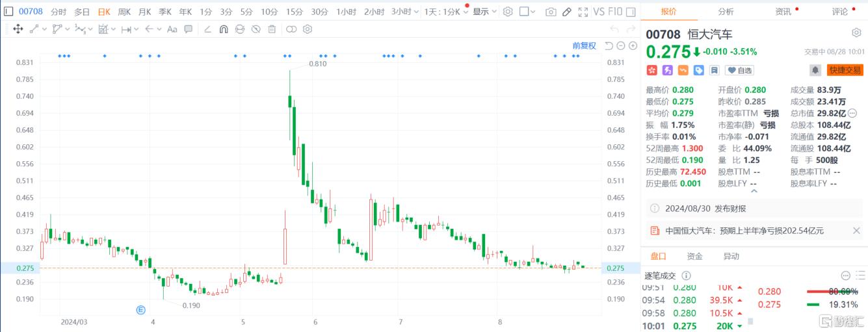Add stock to 自选 watchlist
Viewport: 868px width, 332px height.
[x=739, y=70]
